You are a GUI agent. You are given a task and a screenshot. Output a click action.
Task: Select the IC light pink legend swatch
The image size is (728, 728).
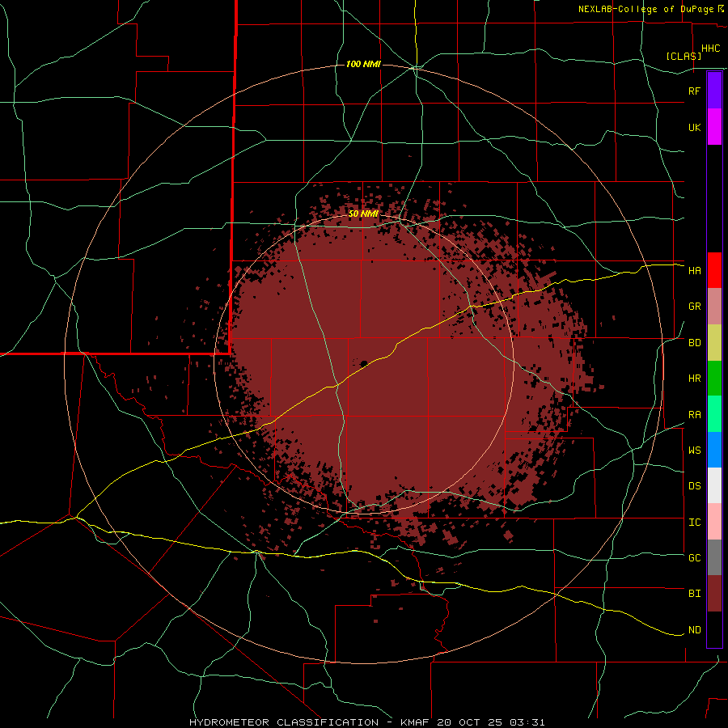click(x=714, y=522)
